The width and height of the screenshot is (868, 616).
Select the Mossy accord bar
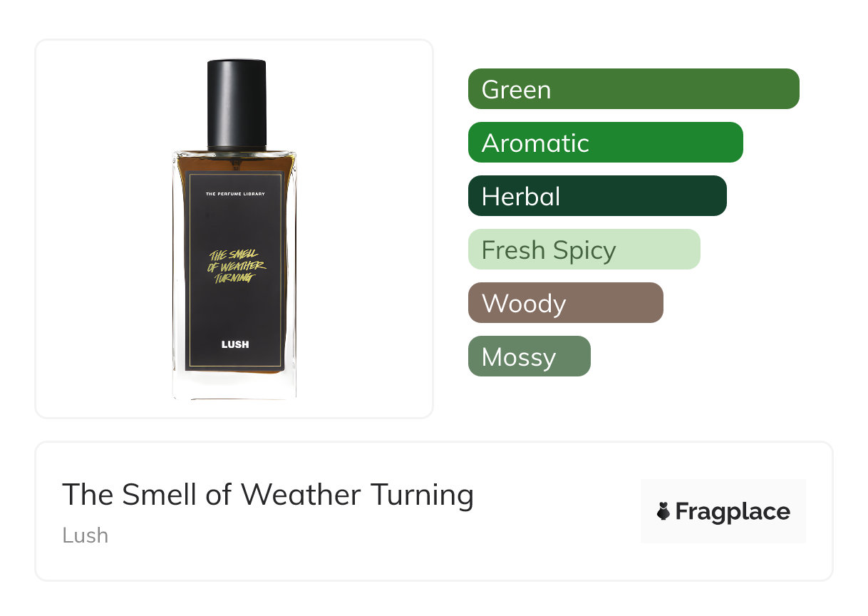tap(529, 356)
